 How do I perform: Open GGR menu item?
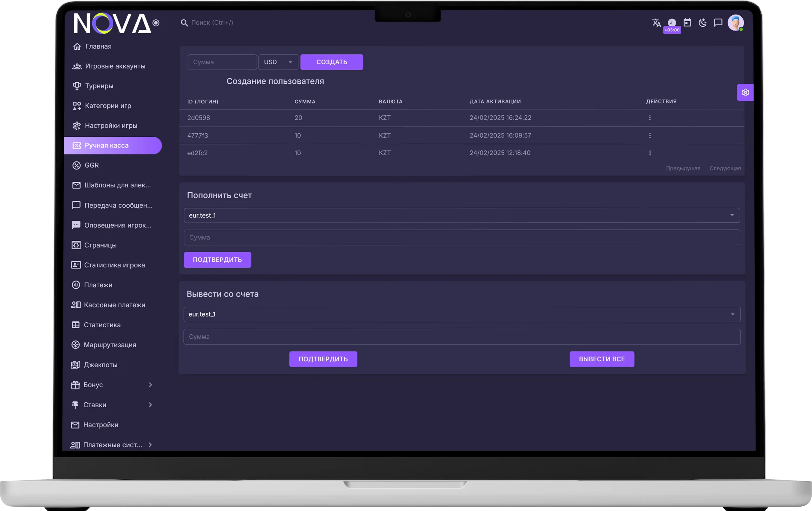pos(91,165)
